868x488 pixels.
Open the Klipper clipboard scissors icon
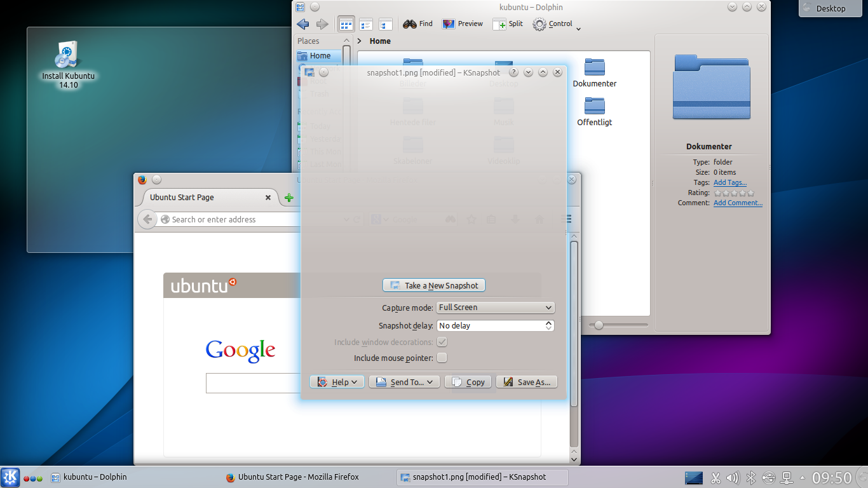(715, 478)
